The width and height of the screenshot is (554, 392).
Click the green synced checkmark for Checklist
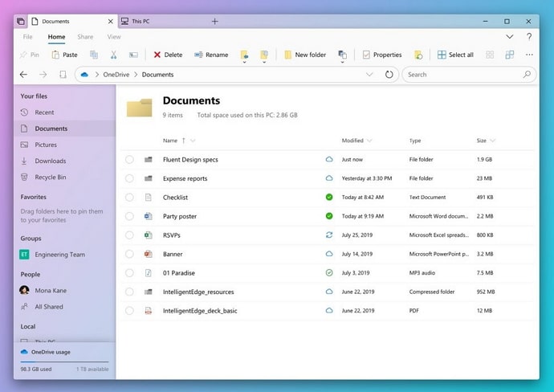point(329,197)
